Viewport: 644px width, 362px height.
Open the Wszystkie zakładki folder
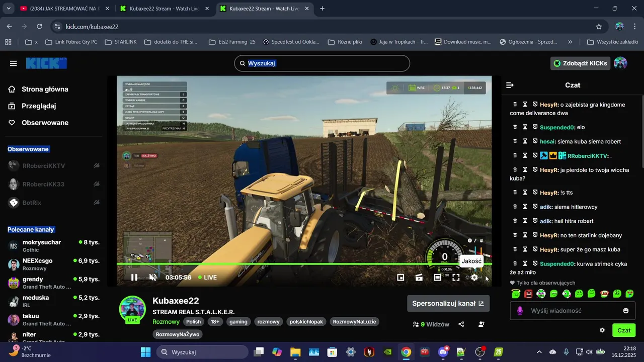pos(612,42)
